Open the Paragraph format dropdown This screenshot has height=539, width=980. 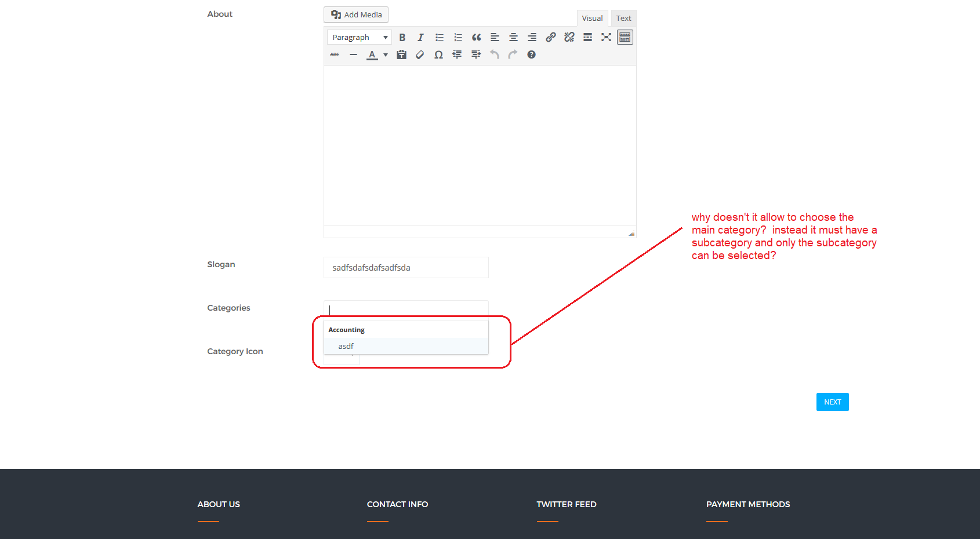click(359, 38)
